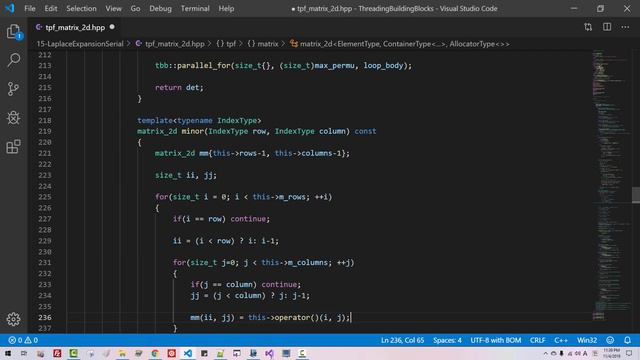
Task: Click the vertical scrollbar thumb
Action: (636, 195)
